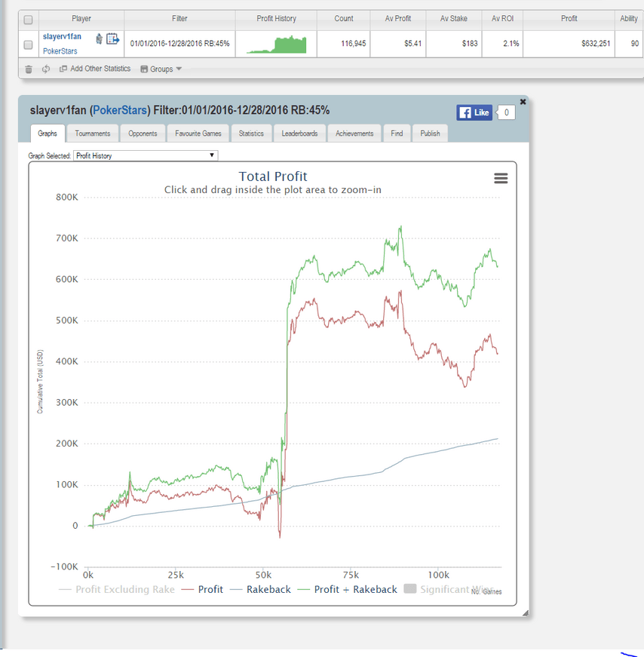The width and height of the screenshot is (644, 657).
Task: Open the Opponents tab
Action: tap(143, 134)
